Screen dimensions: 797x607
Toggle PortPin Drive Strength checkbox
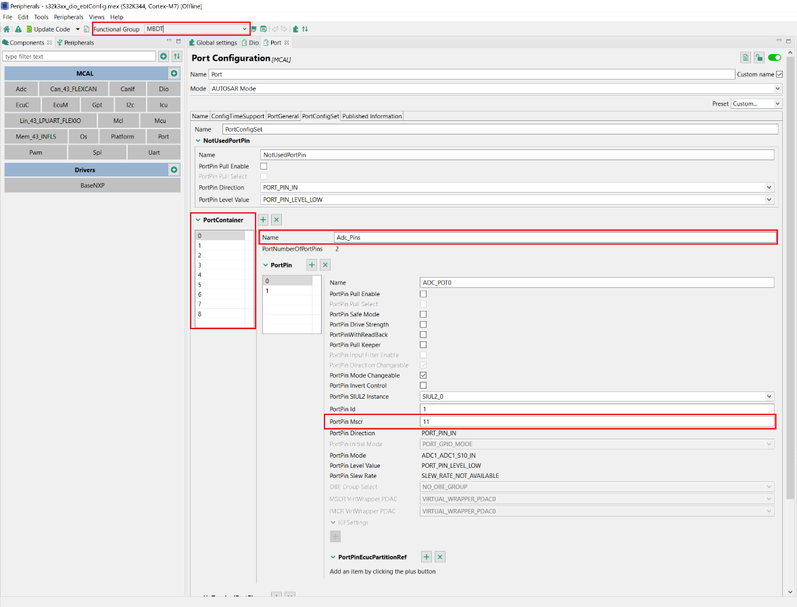point(423,324)
